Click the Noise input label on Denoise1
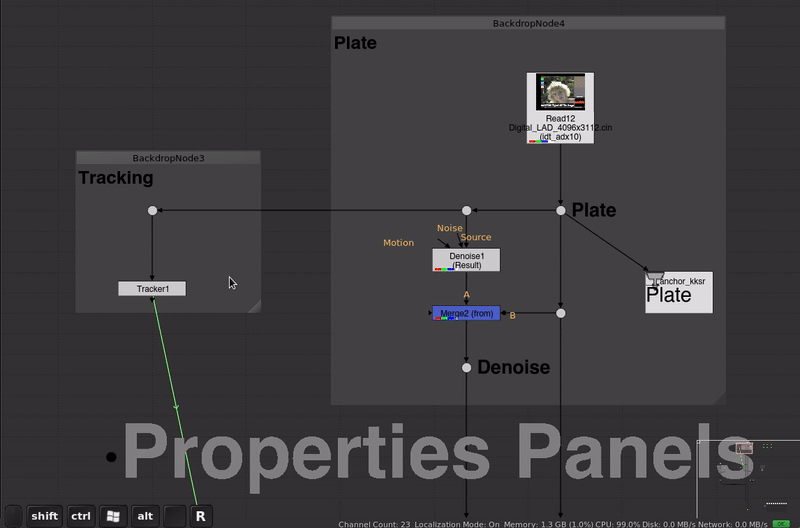This screenshot has height=528, width=800. click(x=449, y=228)
